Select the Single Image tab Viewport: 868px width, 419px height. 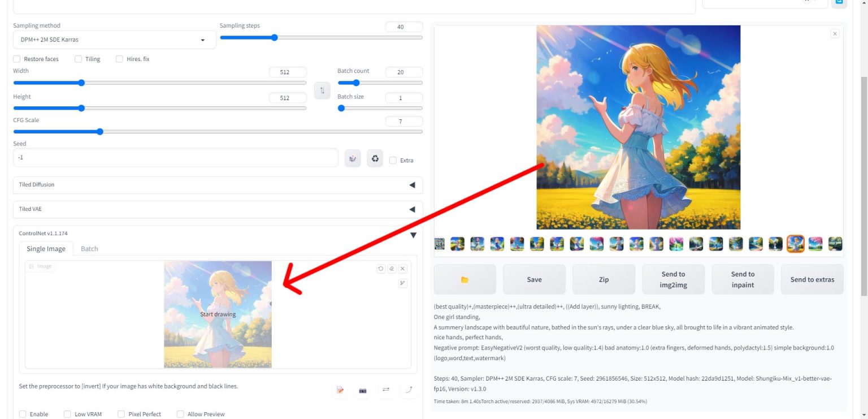tap(46, 249)
